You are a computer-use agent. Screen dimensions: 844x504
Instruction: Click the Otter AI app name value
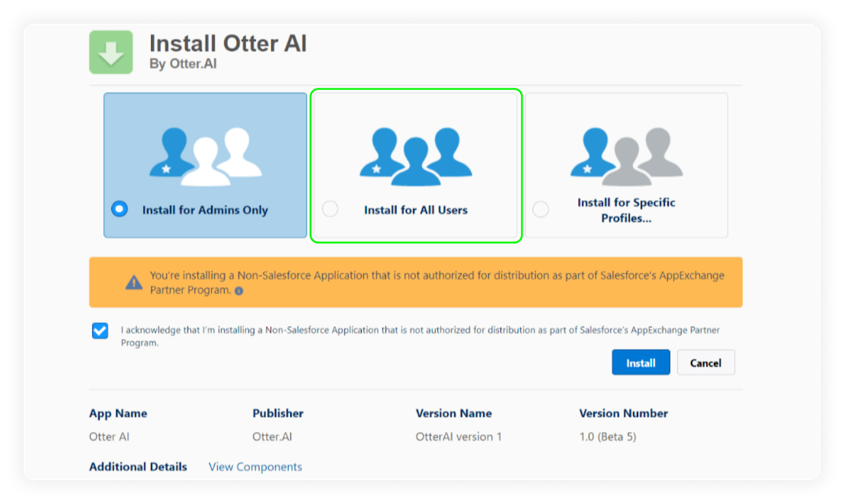pos(109,436)
